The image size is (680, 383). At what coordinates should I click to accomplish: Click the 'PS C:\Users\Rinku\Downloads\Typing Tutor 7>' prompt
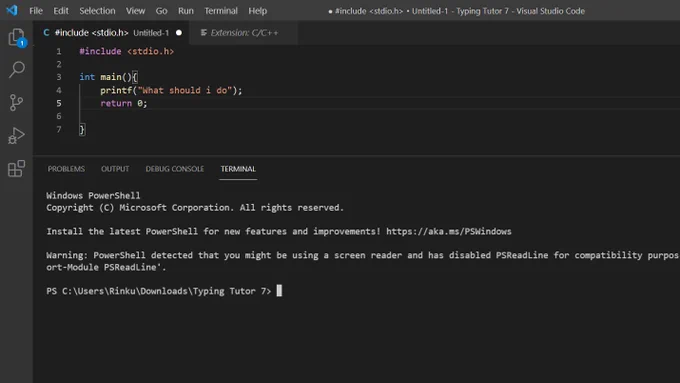coord(159,291)
